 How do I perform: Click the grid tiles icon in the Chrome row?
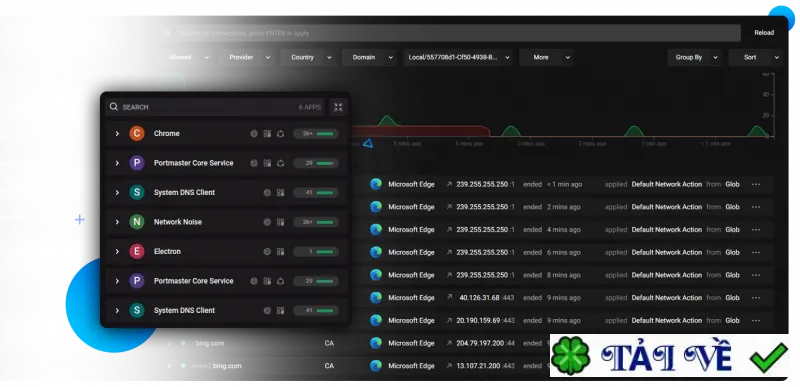click(x=267, y=134)
